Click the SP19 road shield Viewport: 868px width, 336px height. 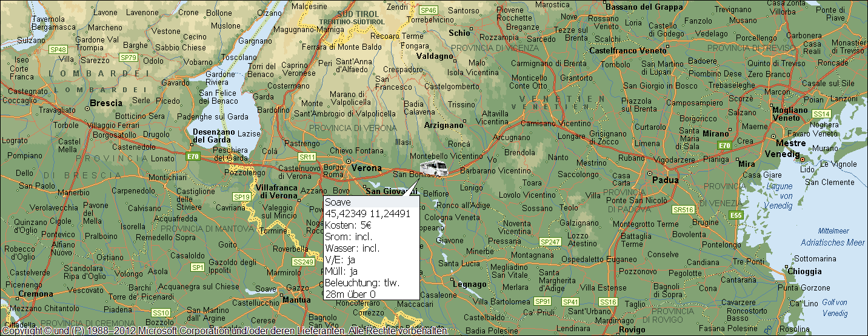point(242,197)
